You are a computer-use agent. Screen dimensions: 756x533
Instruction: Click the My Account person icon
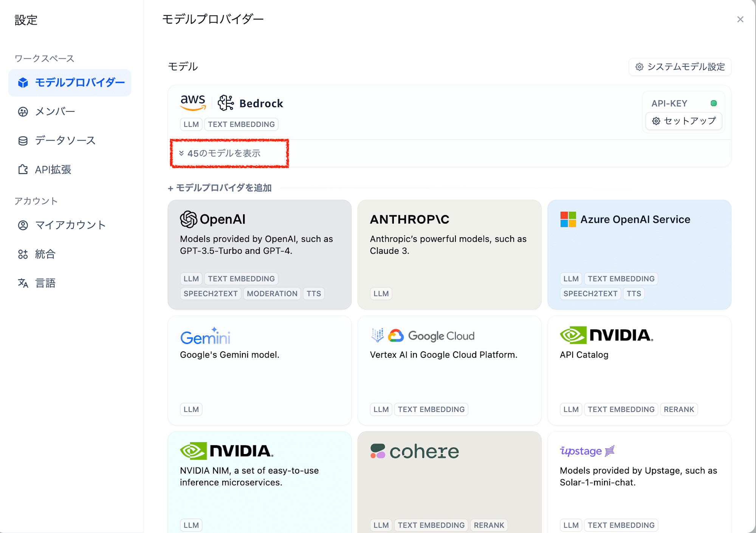click(23, 225)
